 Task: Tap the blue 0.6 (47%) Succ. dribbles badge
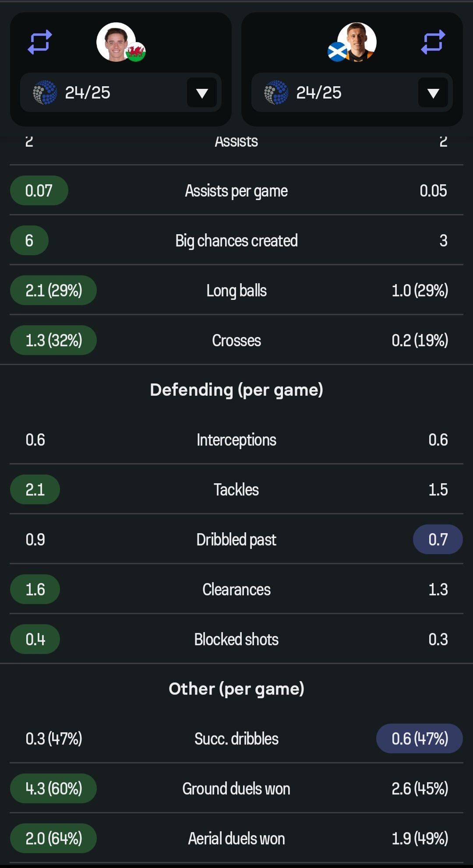click(420, 738)
